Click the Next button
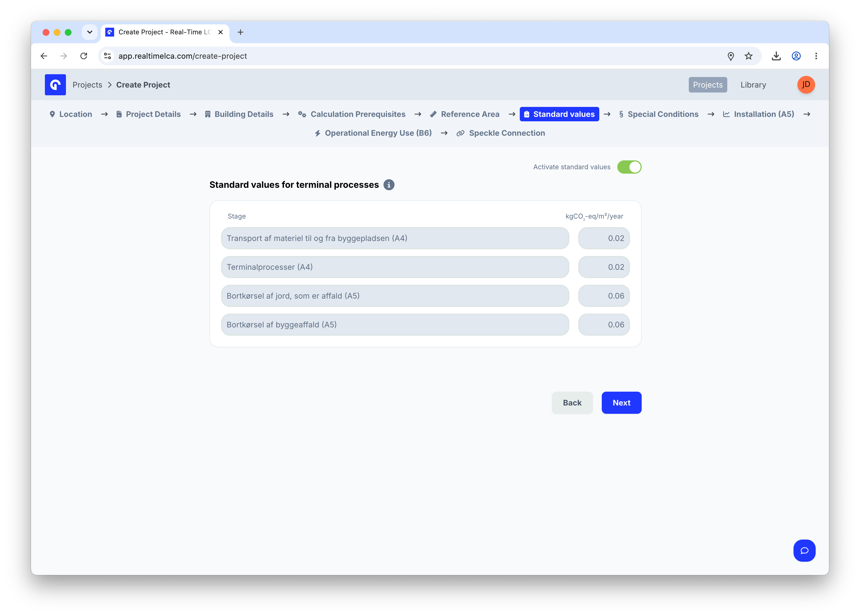 click(x=621, y=402)
